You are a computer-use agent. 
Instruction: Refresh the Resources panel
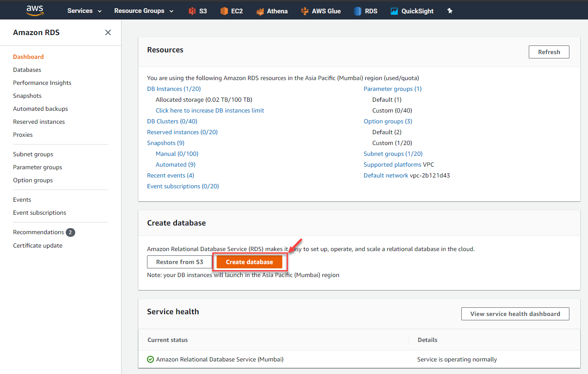(x=549, y=52)
